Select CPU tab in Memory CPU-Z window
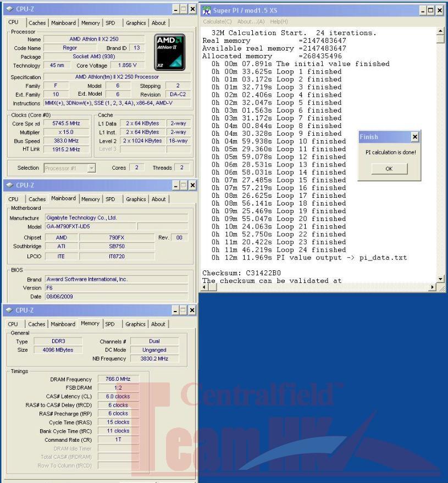Image resolution: width=448 pixels, height=483 pixels. click(13, 324)
